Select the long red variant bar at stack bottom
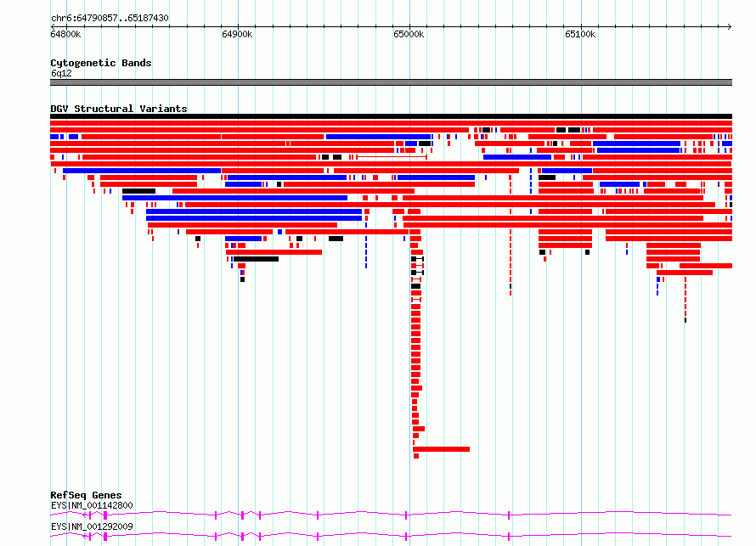Image resolution: width=756 pixels, height=546 pixels. [x=441, y=449]
